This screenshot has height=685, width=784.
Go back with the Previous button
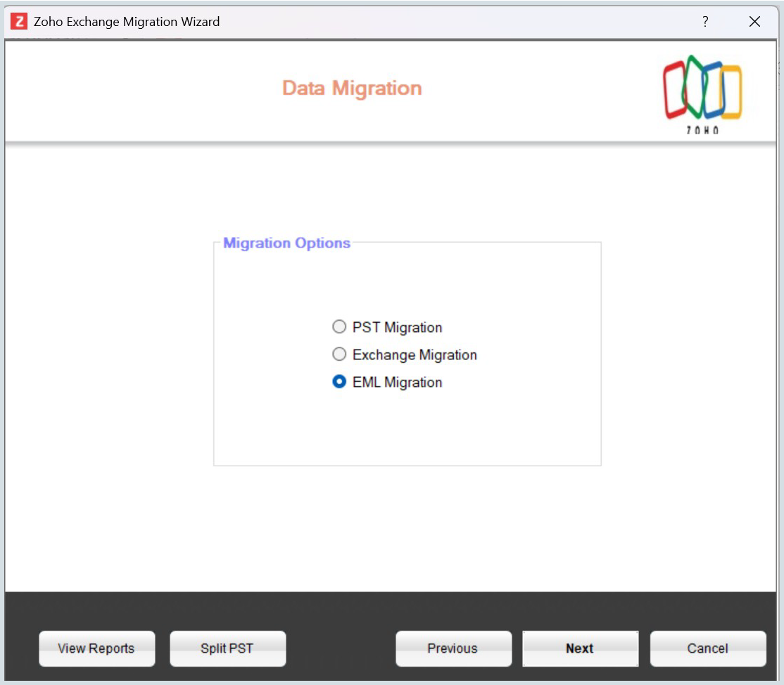pyautogui.click(x=453, y=648)
